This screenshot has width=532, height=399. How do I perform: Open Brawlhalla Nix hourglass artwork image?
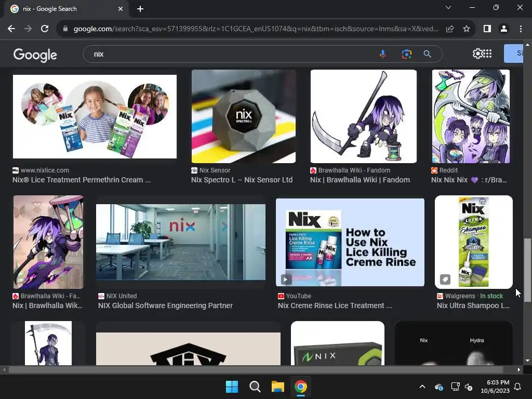tap(48, 242)
